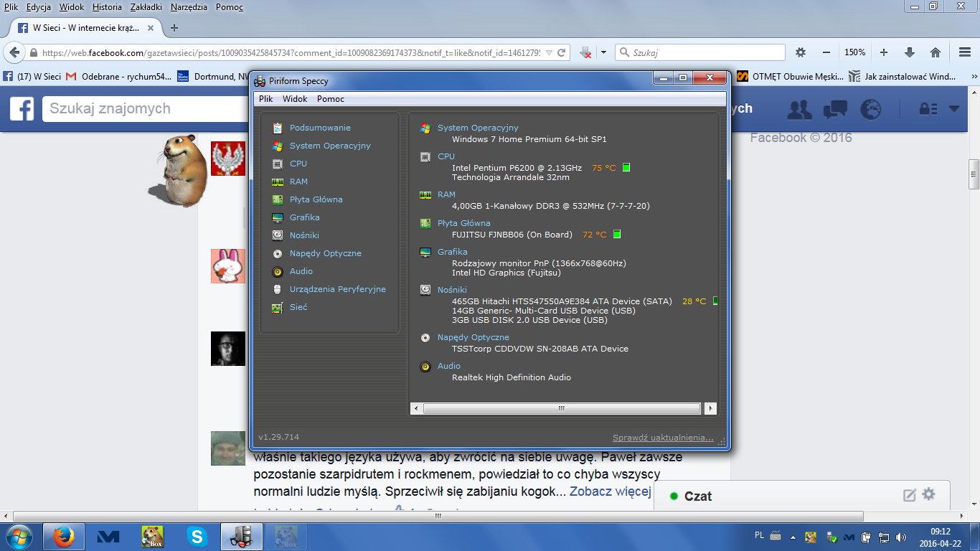Click the gear icon in Firefox's toolbar
Screen dimensions: 980x551
[801, 52]
